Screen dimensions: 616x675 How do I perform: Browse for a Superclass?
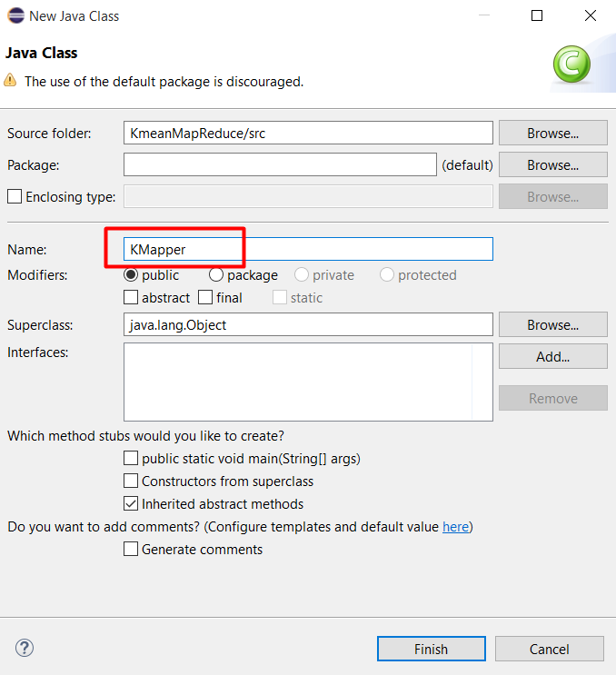point(552,324)
